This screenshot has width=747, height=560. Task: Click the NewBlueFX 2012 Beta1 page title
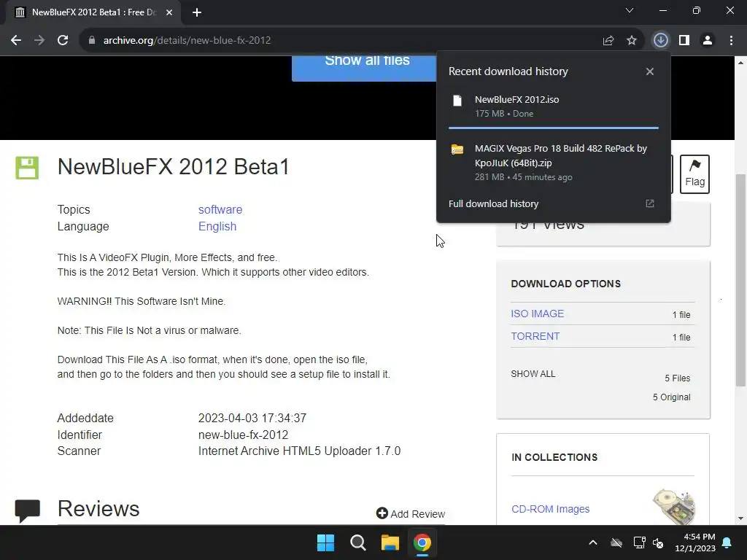coord(174,167)
